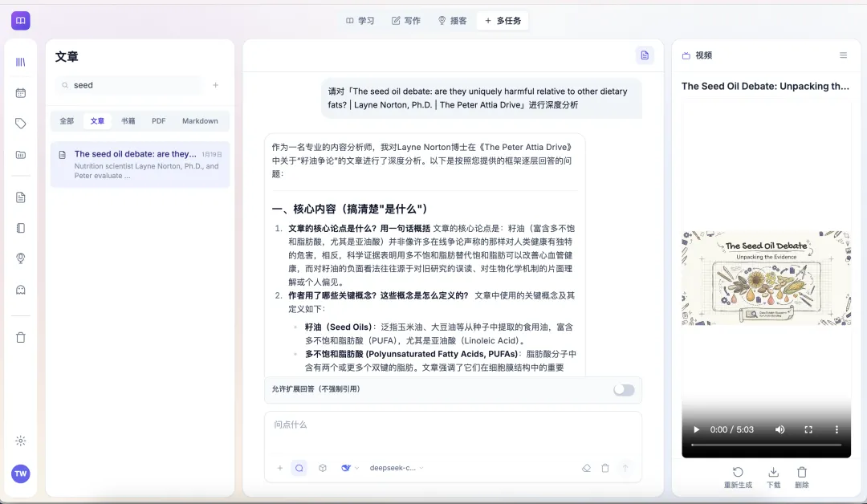Image resolution: width=867 pixels, height=504 pixels.
Task: Click the 问点什么 chat input box
Action: pos(452,433)
